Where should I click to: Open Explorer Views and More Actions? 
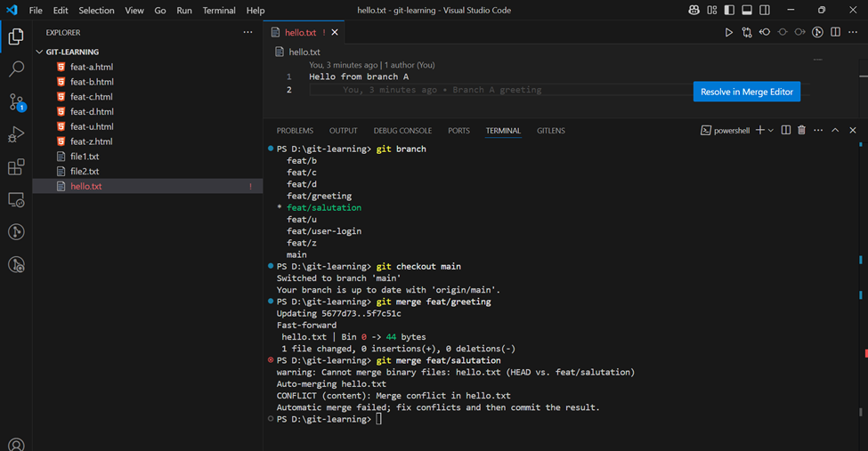[247, 32]
